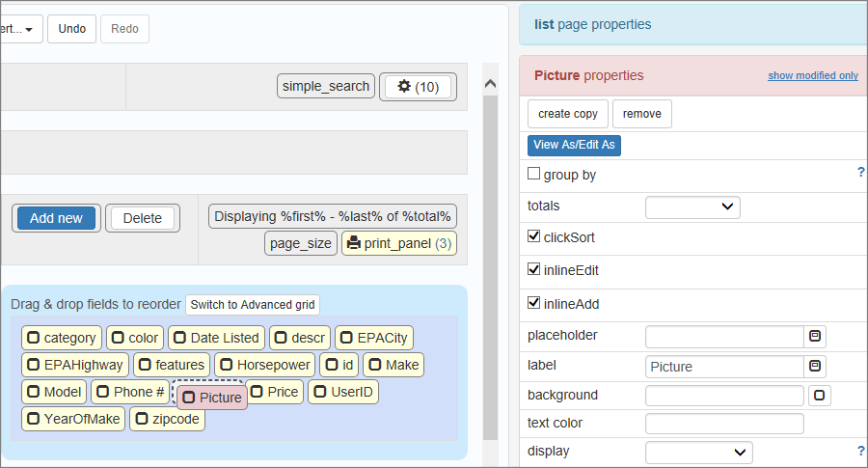Enable the group by checkbox
The height and width of the screenshot is (468, 868).
pos(534,175)
